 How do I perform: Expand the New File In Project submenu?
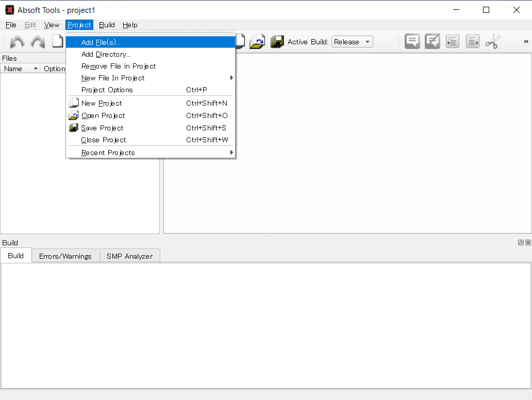(151, 78)
